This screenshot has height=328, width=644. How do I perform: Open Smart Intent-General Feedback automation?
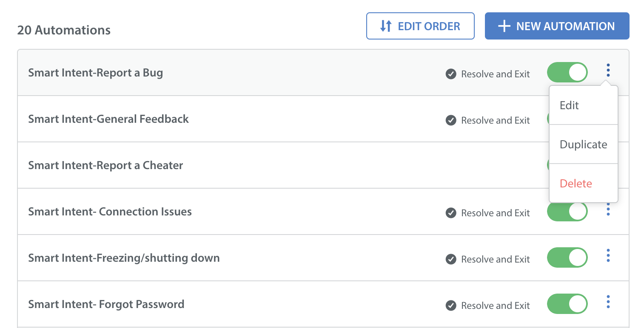pos(108,119)
